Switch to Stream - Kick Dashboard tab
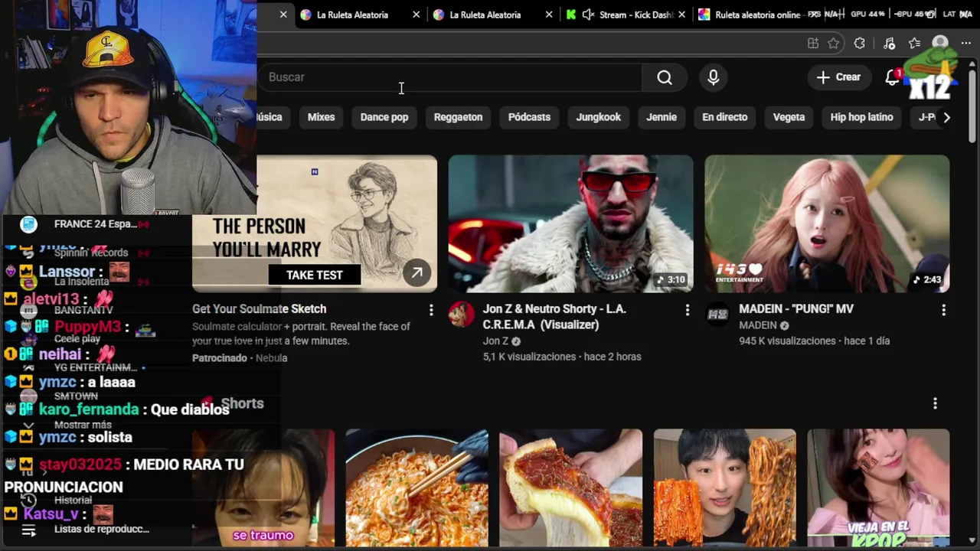The height and width of the screenshot is (551, 980). tap(626, 15)
